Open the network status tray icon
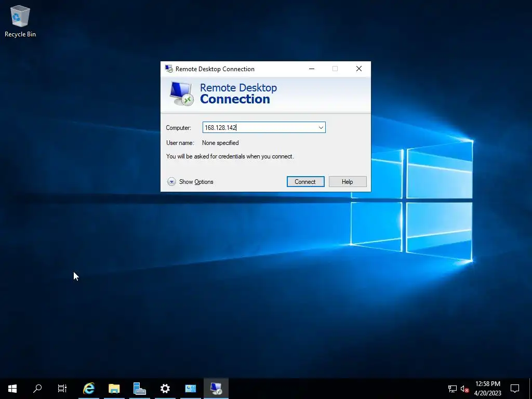Screen dimensions: 532x399 pyautogui.click(x=453, y=389)
